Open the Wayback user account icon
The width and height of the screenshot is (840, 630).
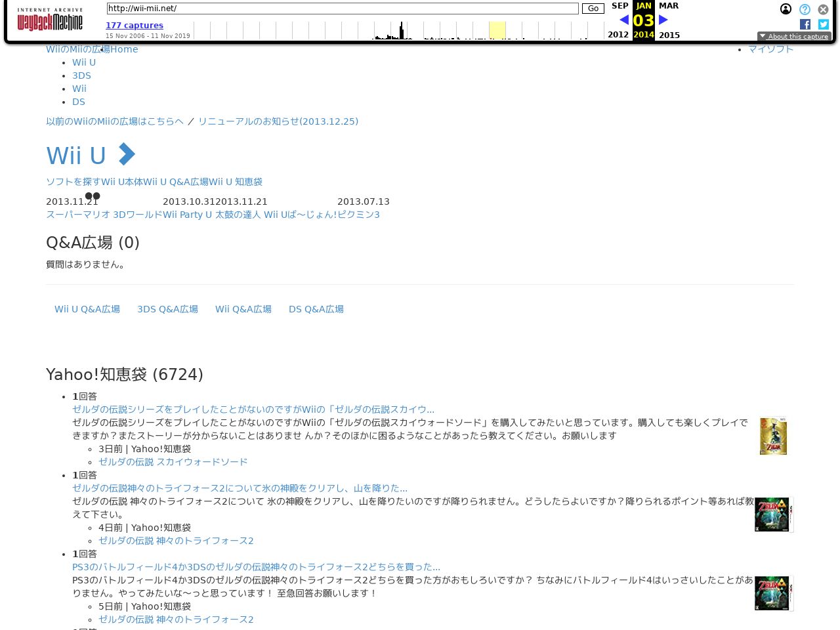click(x=786, y=9)
